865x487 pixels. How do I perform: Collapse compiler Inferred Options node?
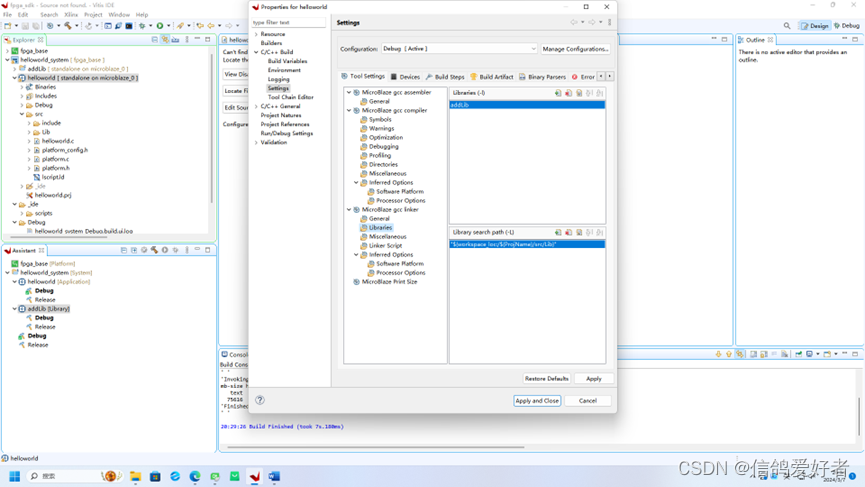point(356,183)
